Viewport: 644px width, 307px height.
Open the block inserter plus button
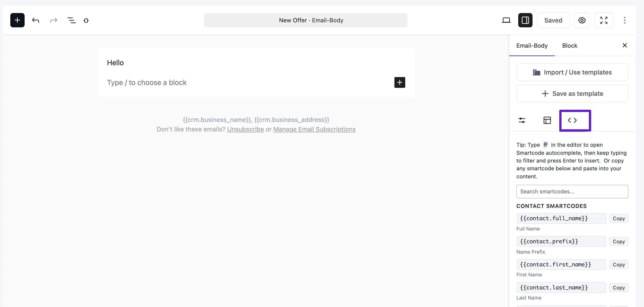(x=17, y=20)
